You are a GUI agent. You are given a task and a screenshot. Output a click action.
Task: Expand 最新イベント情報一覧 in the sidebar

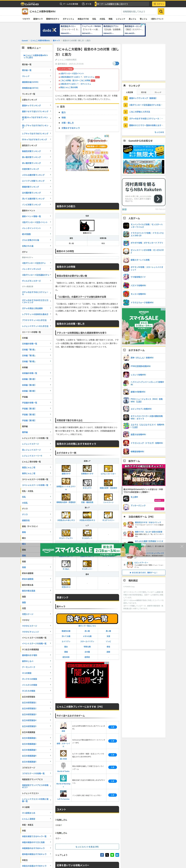coord(37,216)
